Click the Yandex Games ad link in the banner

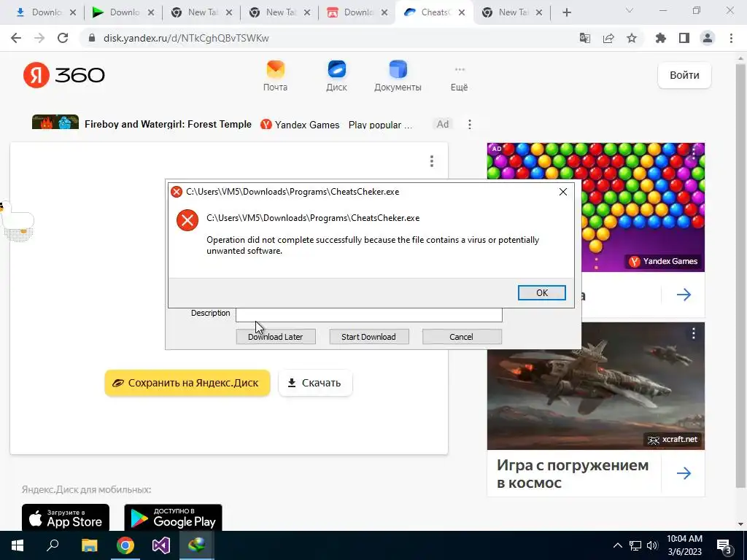coord(300,125)
